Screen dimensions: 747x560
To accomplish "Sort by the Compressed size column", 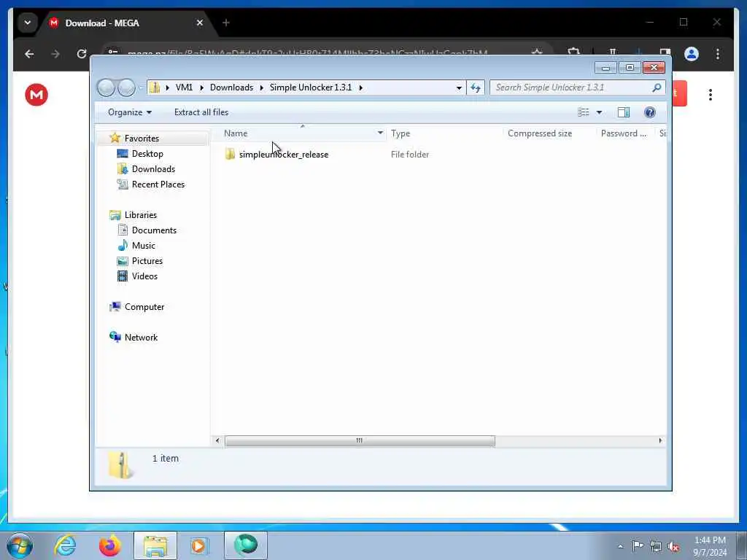I will 540,133.
